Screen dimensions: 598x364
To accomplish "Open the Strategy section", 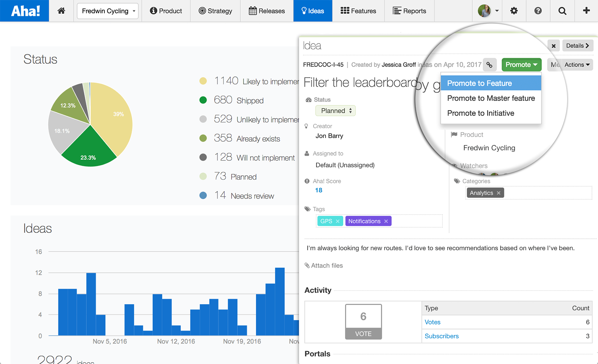I will [x=215, y=11].
